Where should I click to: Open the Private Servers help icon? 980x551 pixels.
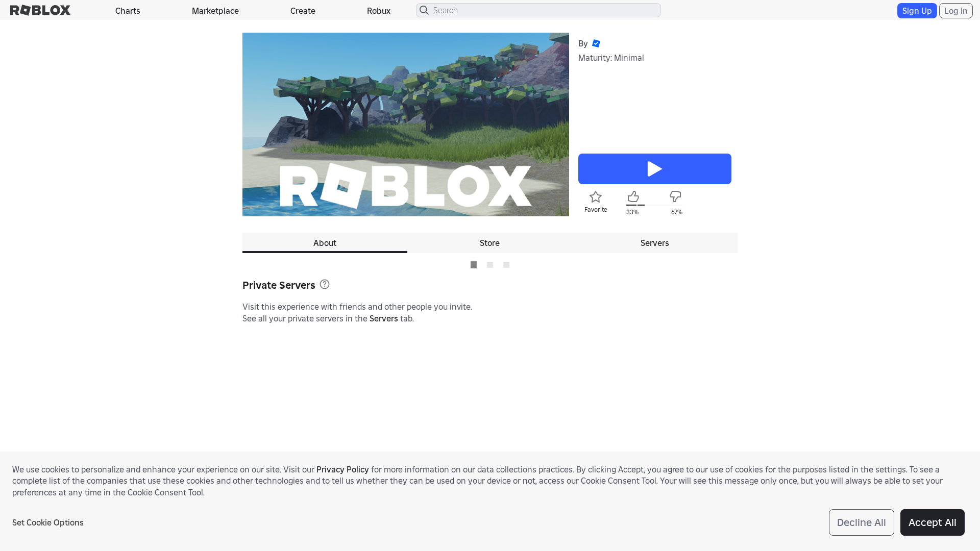pos(325,284)
